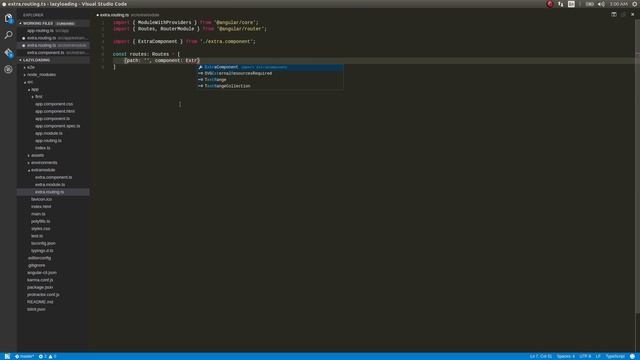Select SVGExternalResourcesRequired suggestion
This screenshot has width=640, height=360.
(270, 73)
